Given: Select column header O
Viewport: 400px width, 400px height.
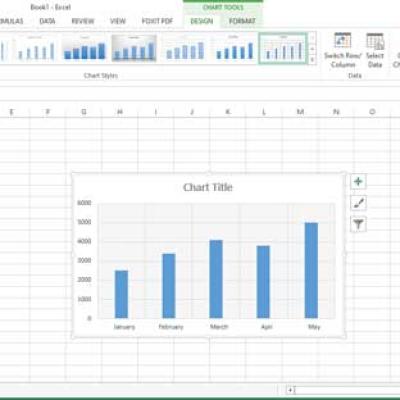Looking at the screenshot, I should point(372,112).
